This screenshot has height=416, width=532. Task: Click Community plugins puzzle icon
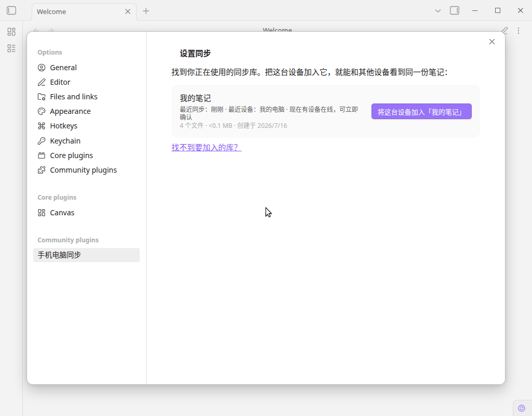pos(42,170)
